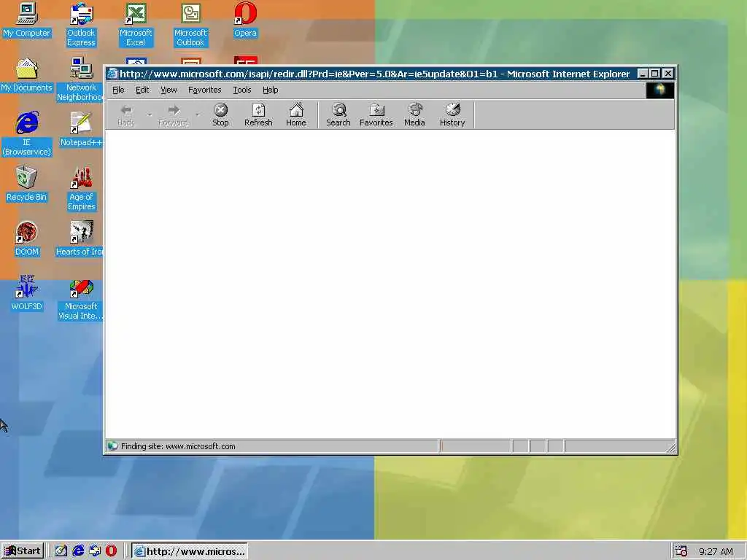The width and height of the screenshot is (747, 560).
Task: Click the status bar page loading icon
Action: point(112,446)
